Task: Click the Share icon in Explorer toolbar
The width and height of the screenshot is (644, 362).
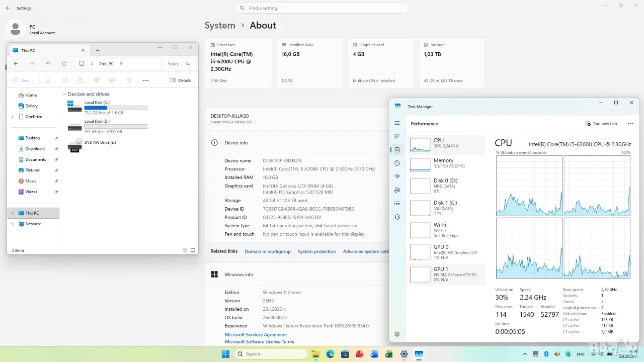Action: click(x=113, y=80)
